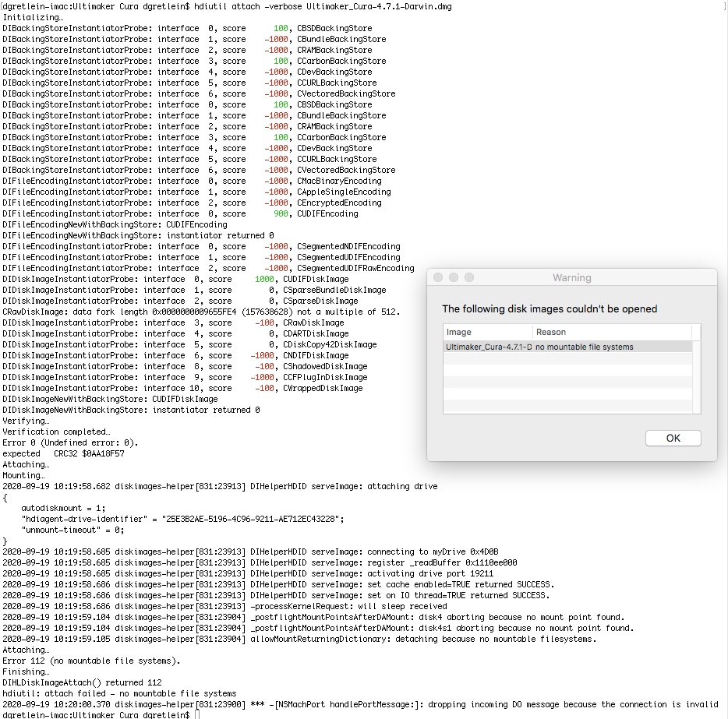Click the CUDIFDiskImage score 1000 line
Viewport: 728px width, 719px height.
(x=175, y=279)
